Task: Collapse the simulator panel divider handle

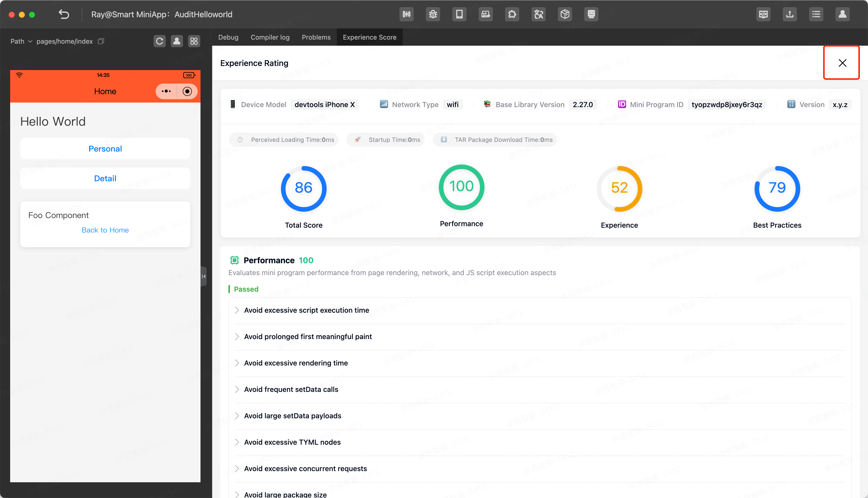Action: 204,276
